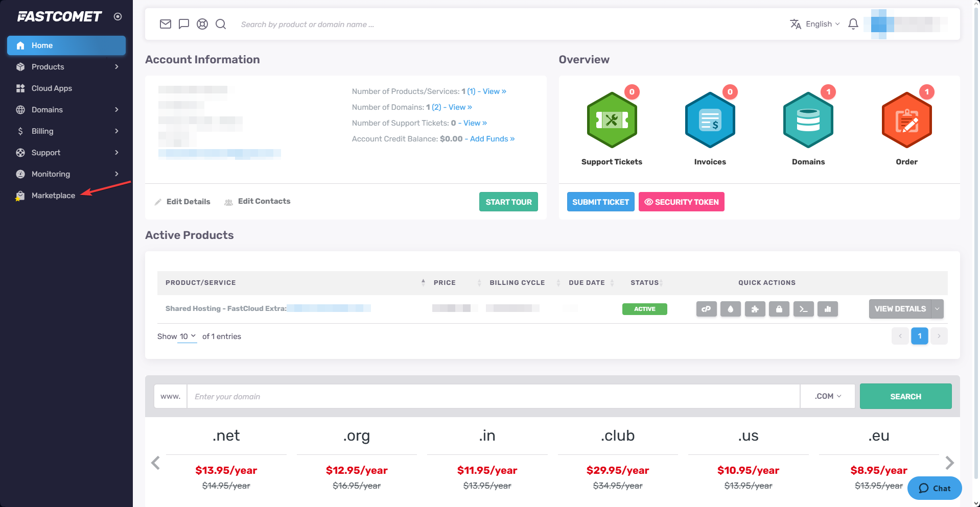Open the Invoices hexagon icon
Viewport: 980px width, 507px height.
tap(710, 120)
